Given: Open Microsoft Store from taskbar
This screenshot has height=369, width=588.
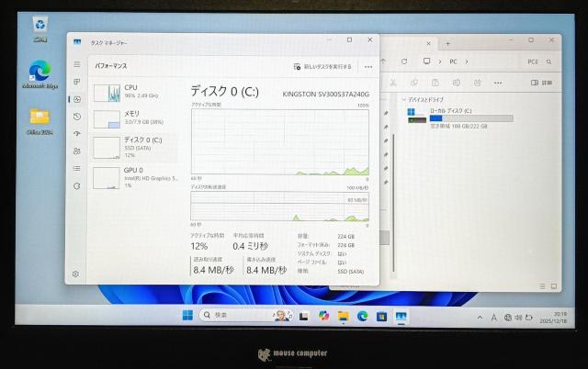Looking at the screenshot, I should pos(382,317).
